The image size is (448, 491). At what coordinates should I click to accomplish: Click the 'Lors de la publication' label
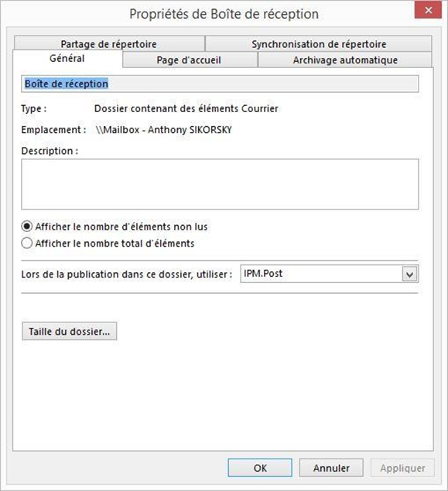point(127,274)
